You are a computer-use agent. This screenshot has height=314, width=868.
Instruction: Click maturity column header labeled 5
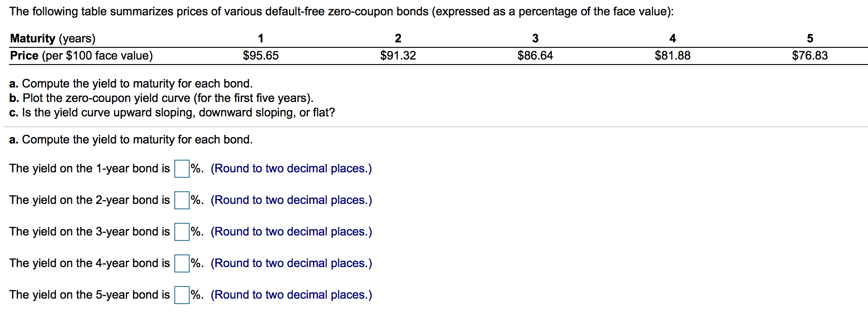coord(810,38)
